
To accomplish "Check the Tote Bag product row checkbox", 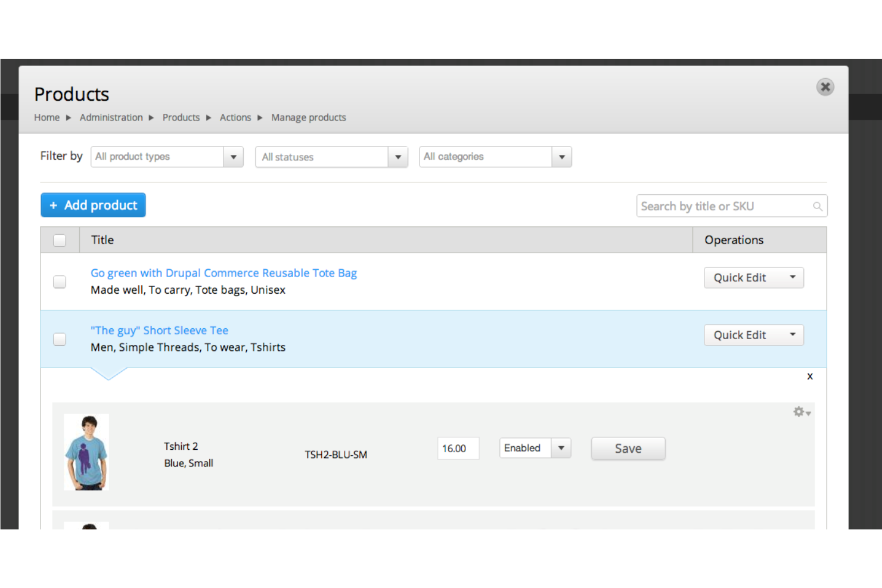I will tap(60, 281).
